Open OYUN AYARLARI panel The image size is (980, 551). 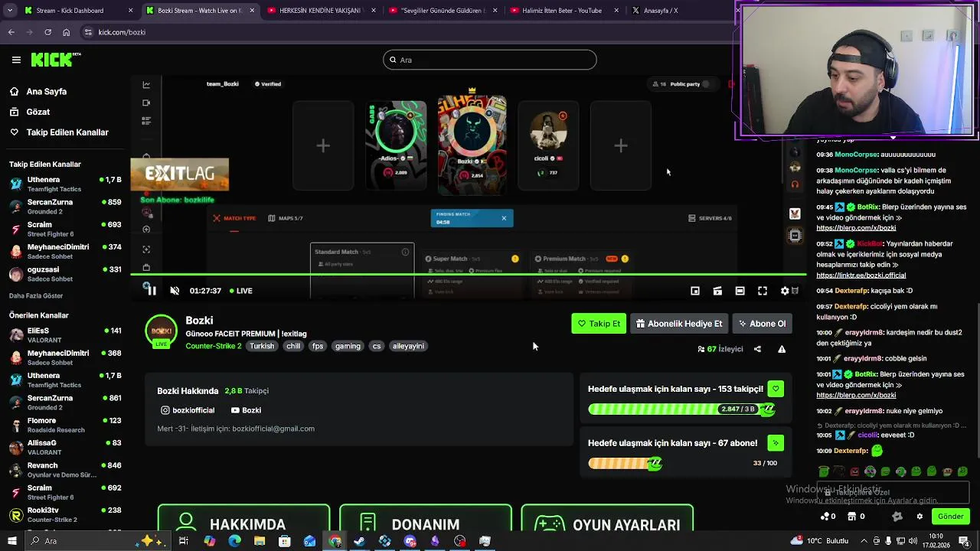[x=607, y=518]
